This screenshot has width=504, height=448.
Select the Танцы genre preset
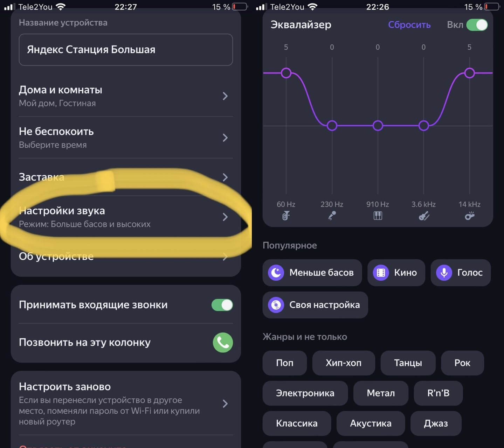click(x=408, y=363)
